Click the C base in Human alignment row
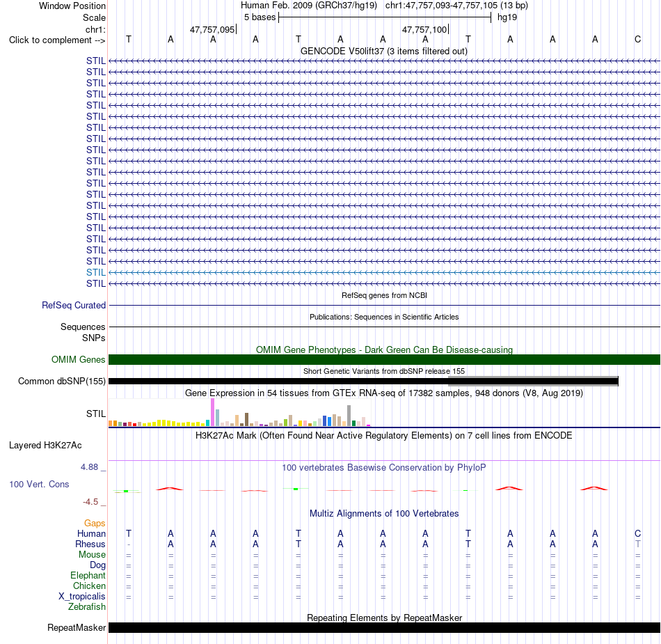This screenshot has height=644, width=661. 637,533
